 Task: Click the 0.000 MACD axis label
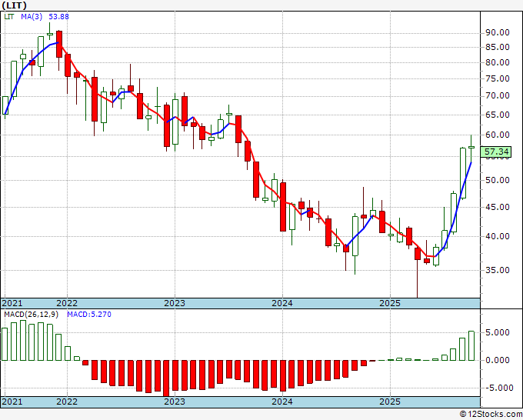[x=498, y=360]
